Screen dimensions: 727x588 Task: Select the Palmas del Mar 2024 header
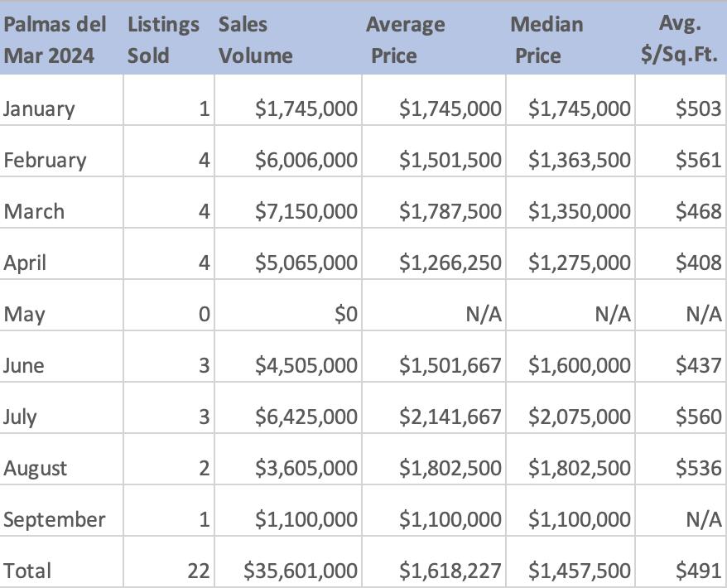[x=55, y=40]
